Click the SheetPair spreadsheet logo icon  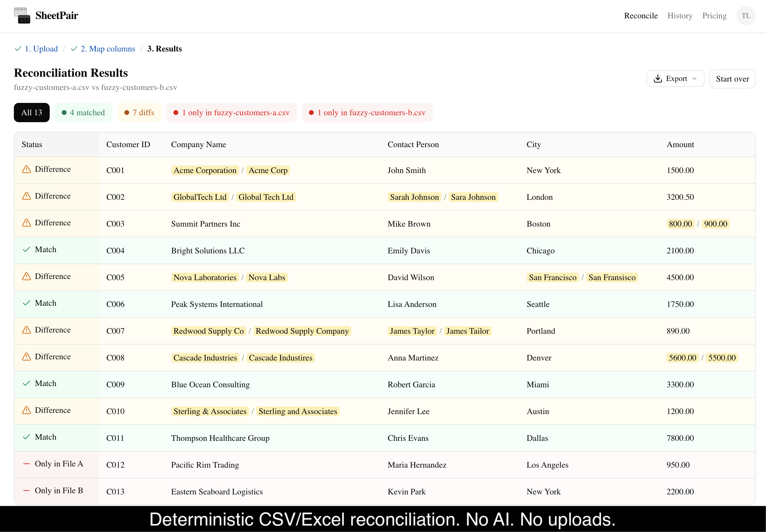[22, 16]
